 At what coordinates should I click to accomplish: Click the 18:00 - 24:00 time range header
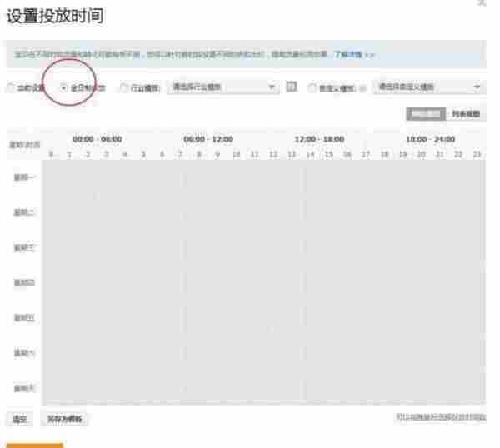(430, 139)
